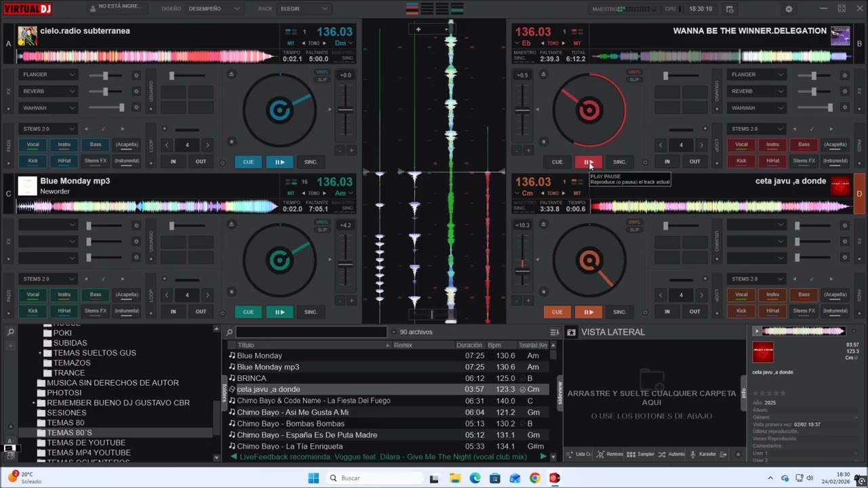Screen dimensions: 868x488
Task: Play preview of ceta javu in info panel
Action: pyautogui.click(x=757, y=331)
